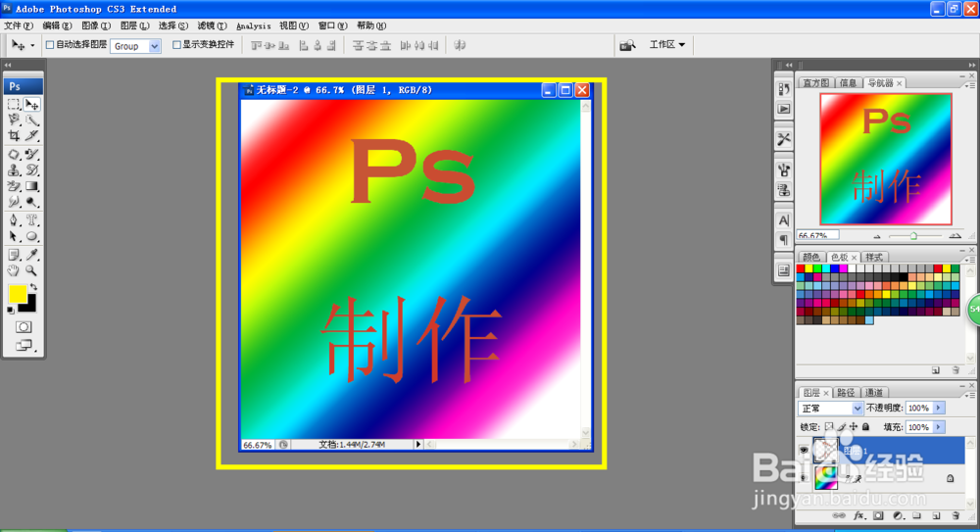Click navigator zoom percentage field
This screenshot has width=980, height=532.
pos(817,236)
